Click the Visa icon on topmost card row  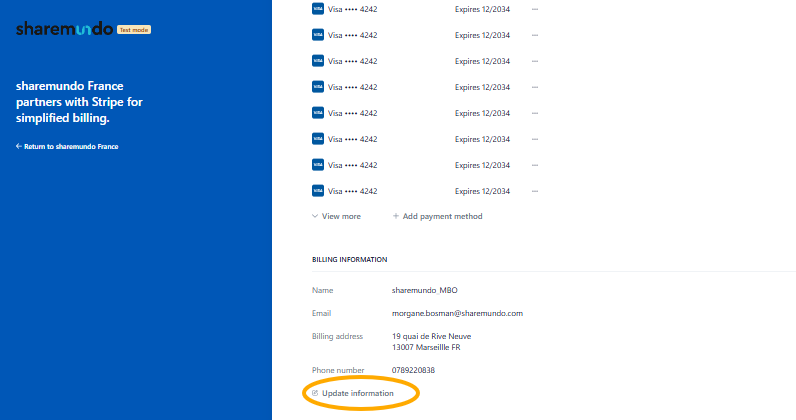(318, 9)
